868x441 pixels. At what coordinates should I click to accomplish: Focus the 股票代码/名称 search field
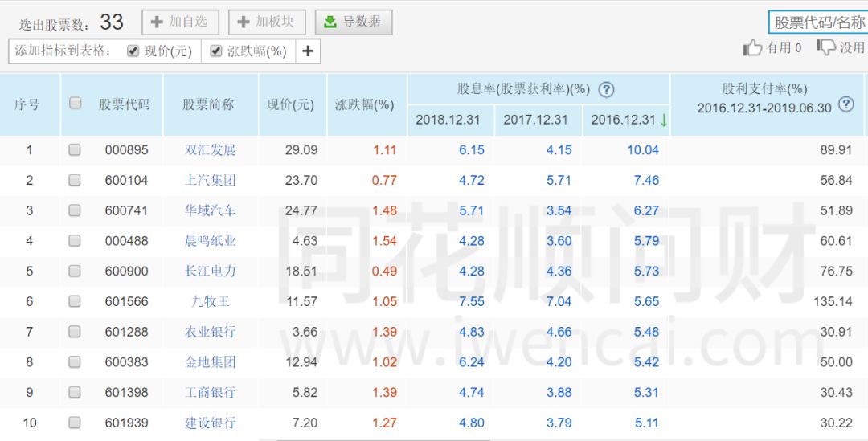pyautogui.click(x=818, y=22)
